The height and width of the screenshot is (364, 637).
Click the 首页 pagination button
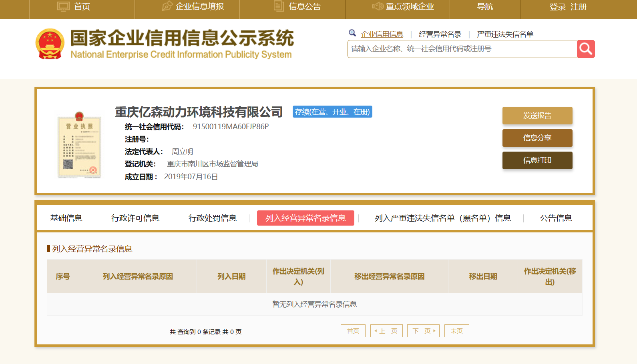point(353,331)
